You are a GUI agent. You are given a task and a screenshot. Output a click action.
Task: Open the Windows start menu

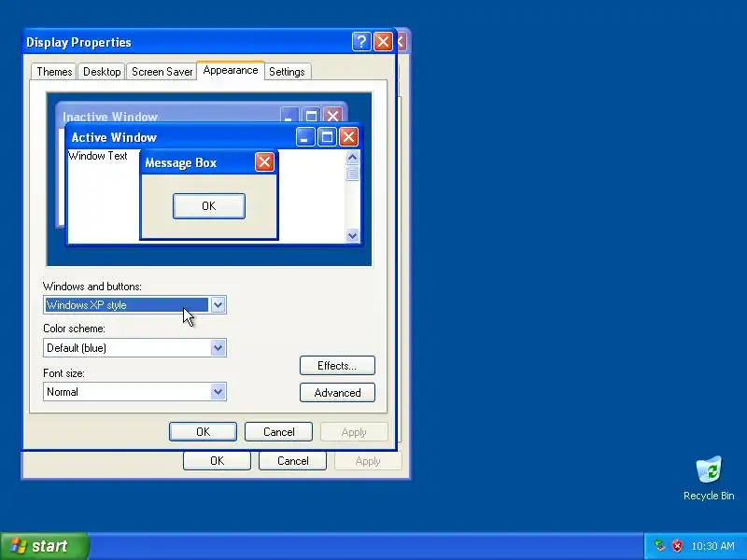point(44,546)
